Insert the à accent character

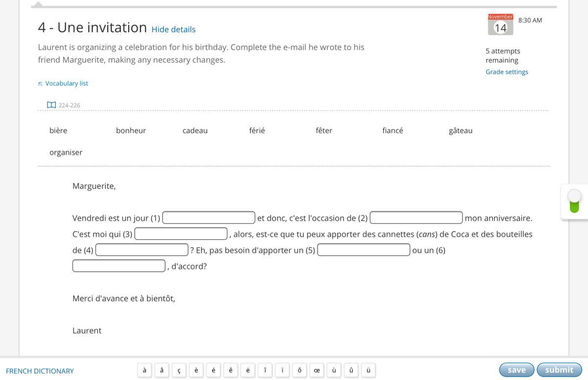click(145, 370)
